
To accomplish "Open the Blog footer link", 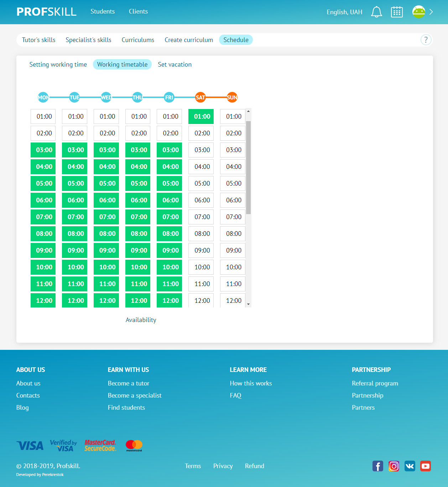I will pyautogui.click(x=22, y=408).
